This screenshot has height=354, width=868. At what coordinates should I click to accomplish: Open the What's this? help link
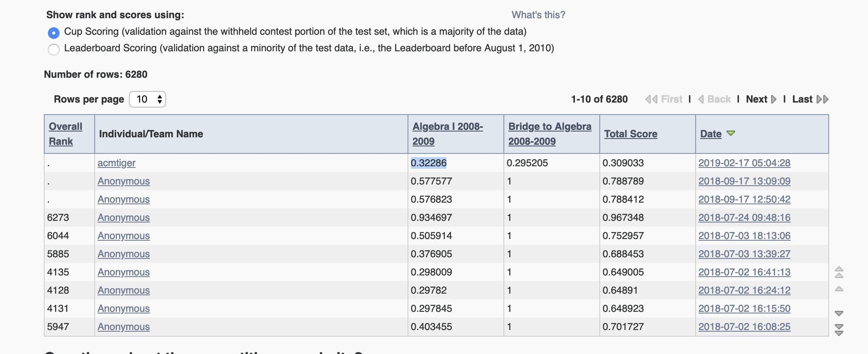tap(538, 15)
